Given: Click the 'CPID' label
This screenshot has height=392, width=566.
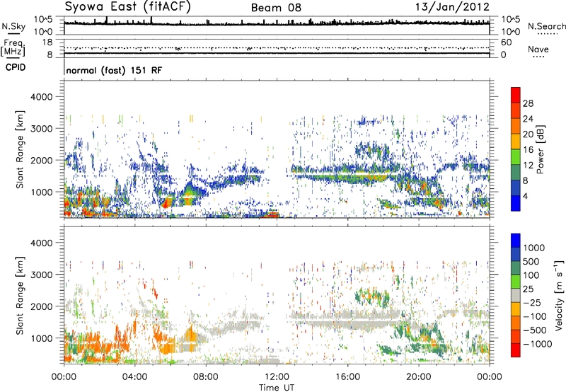Looking at the screenshot, I should (x=16, y=67).
